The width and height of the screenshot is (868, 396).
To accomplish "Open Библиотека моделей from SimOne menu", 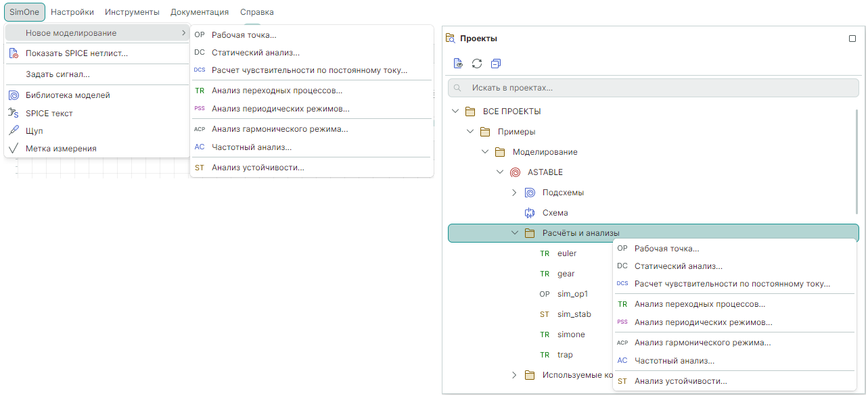I will click(x=68, y=95).
